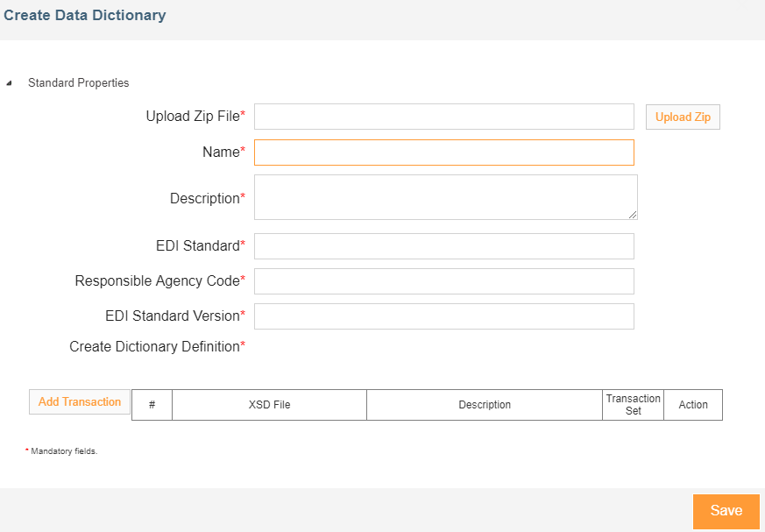Click the Action column header
Image resolution: width=765 pixels, height=532 pixels.
click(693, 405)
